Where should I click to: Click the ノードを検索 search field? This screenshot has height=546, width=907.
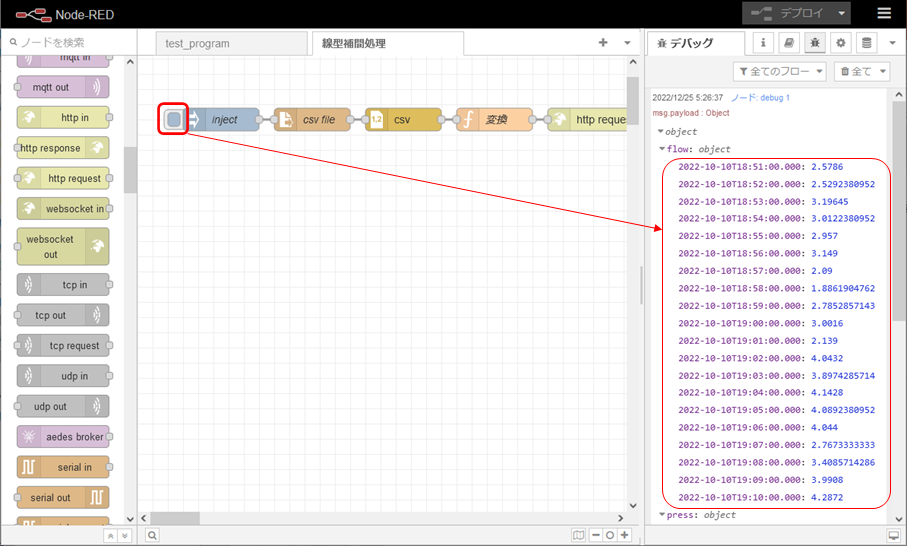[70, 43]
